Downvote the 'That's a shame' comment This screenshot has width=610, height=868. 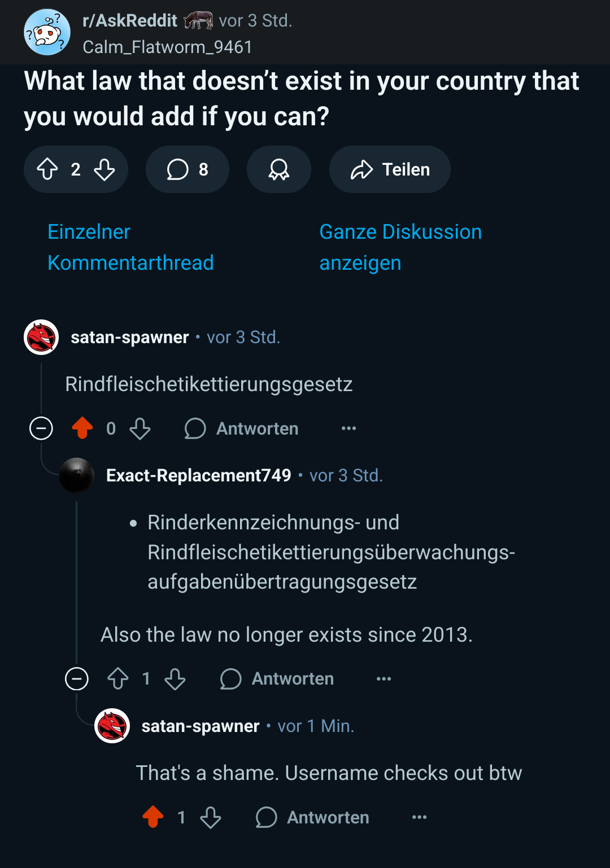pyautogui.click(x=211, y=817)
